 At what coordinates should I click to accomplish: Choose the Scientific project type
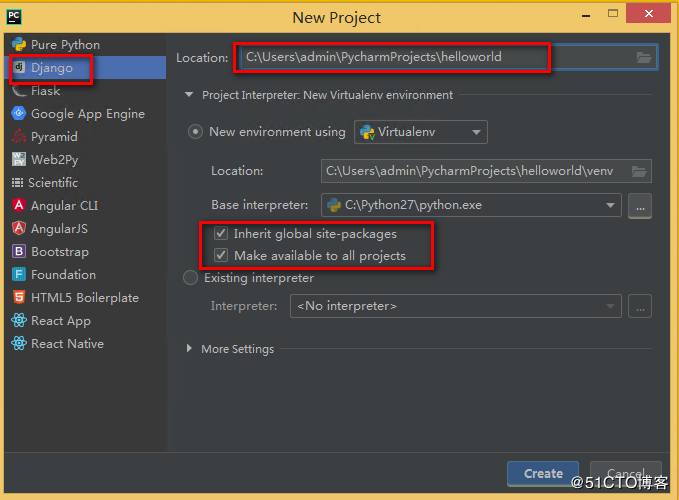point(85,183)
